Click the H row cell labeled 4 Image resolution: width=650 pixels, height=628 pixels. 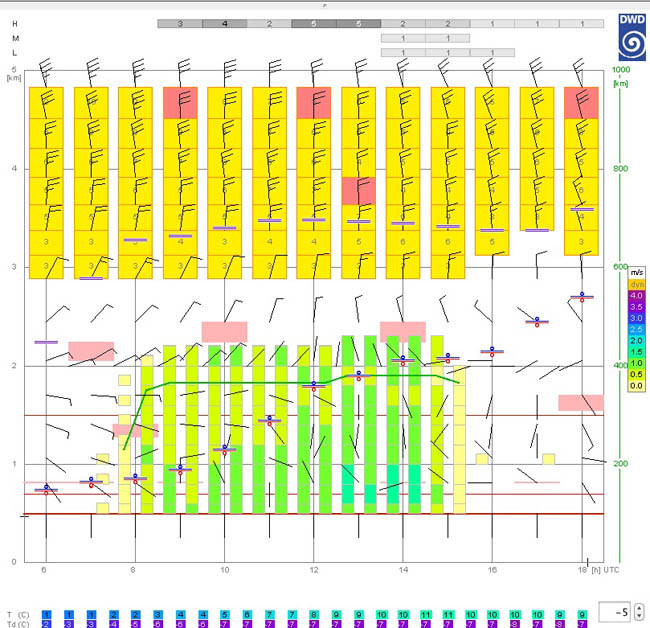click(x=225, y=23)
